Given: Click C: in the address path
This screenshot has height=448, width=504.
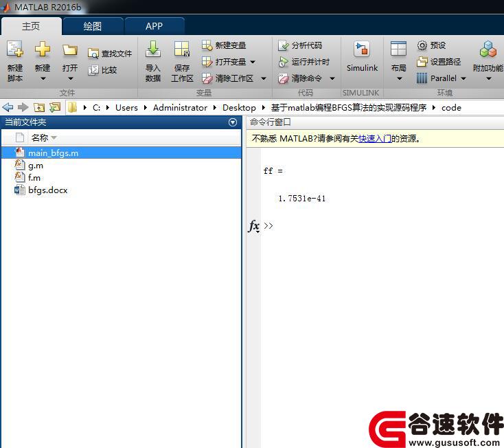Looking at the screenshot, I should [x=96, y=107].
